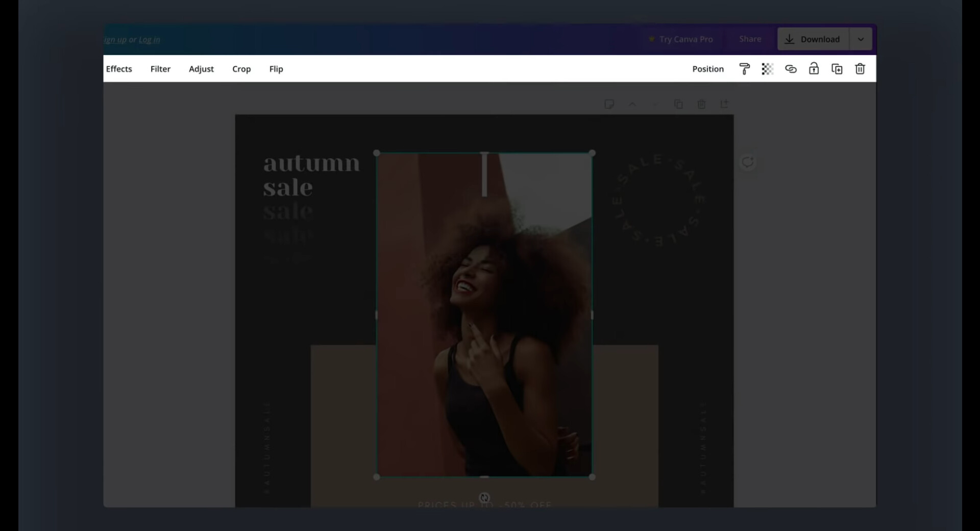Expand the dropdown arrow beside Download
980x531 pixels.
[x=861, y=39]
